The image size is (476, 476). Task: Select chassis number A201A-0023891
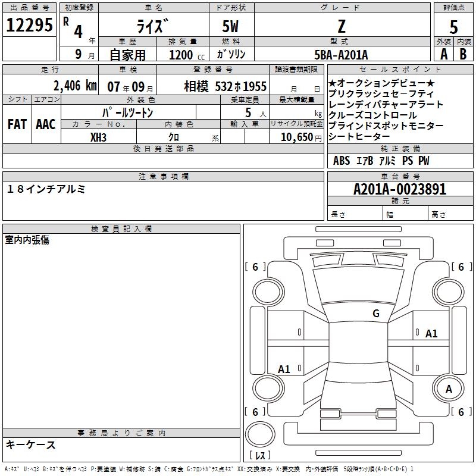tap(400, 189)
